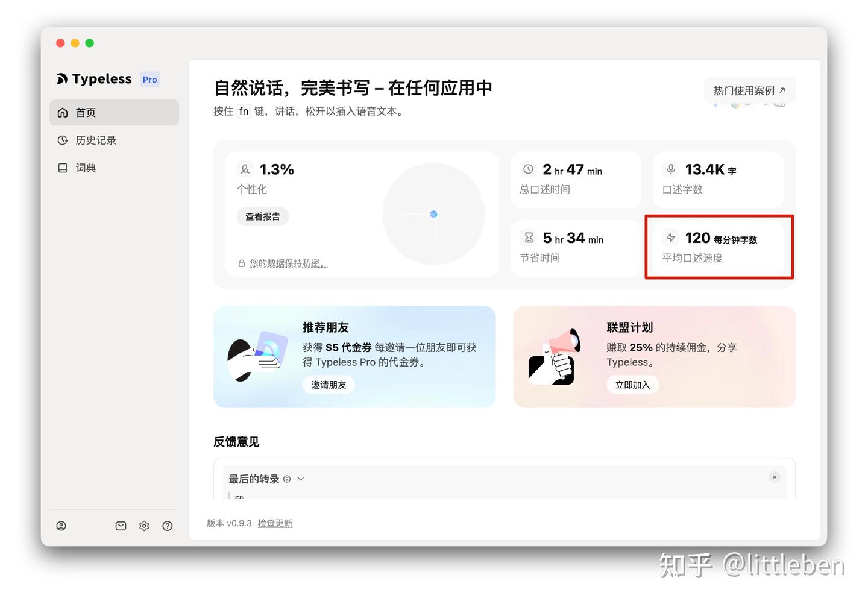
Task: Expand the 最后的转录 dropdown chevron
Action: tap(301, 479)
